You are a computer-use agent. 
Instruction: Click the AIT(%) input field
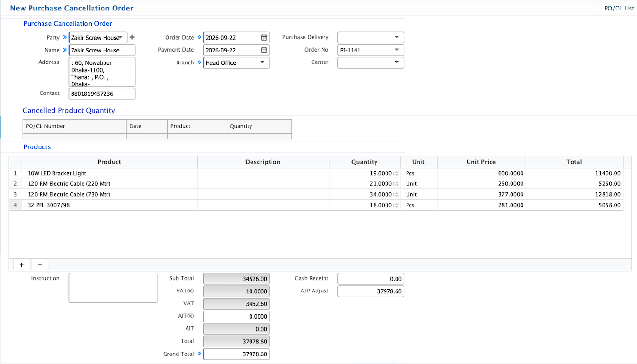[236, 316]
